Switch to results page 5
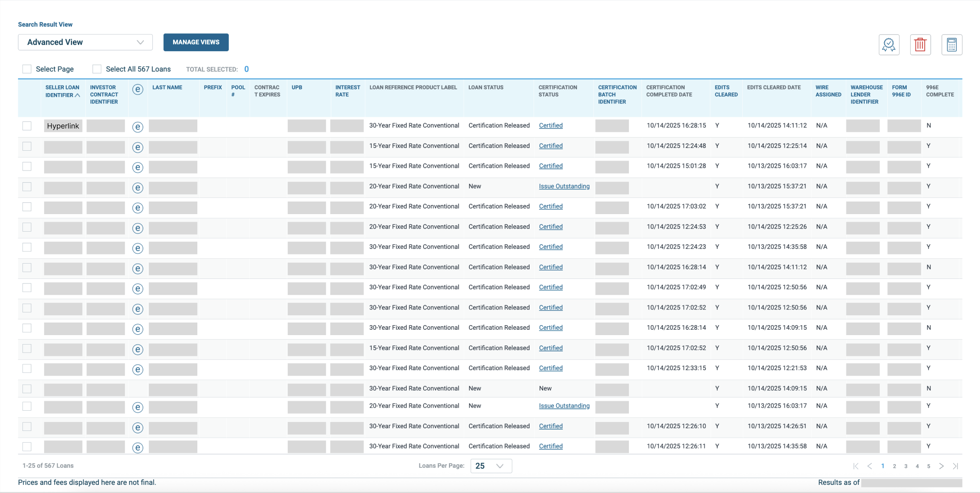 929,466
